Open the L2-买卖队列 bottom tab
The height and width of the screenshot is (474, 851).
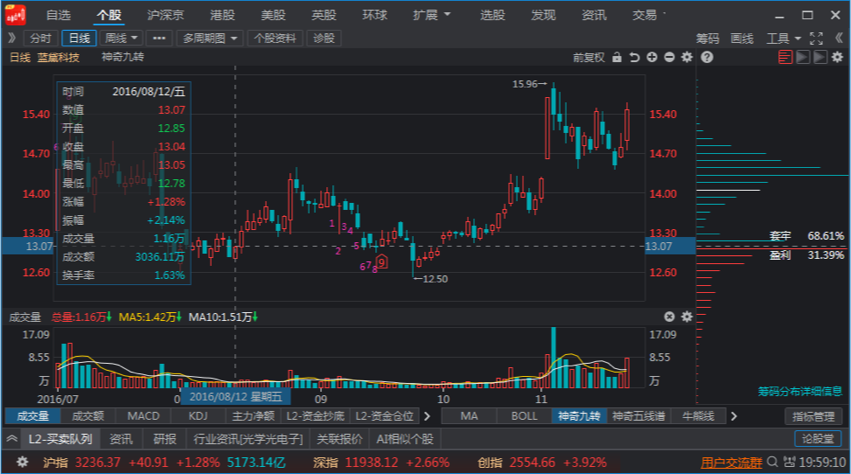pyautogui.click(x=60, y=439)
